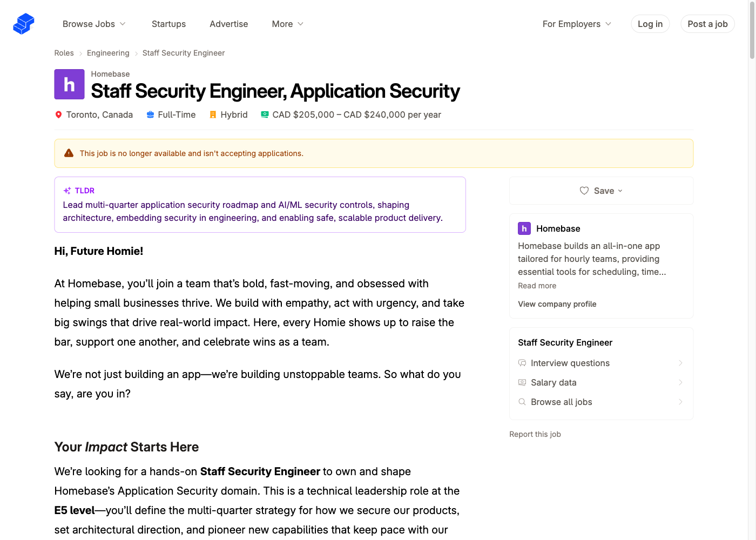Image resolution: width=756 pixels, height=540 pixels.
Task: Click the heart icon on Save
Action: click(584, 191)
